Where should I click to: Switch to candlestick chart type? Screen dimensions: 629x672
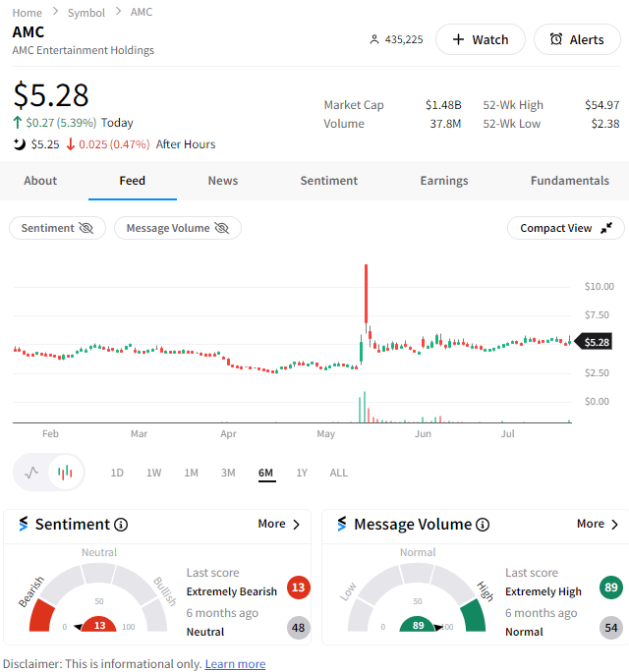tap(65, 473)
